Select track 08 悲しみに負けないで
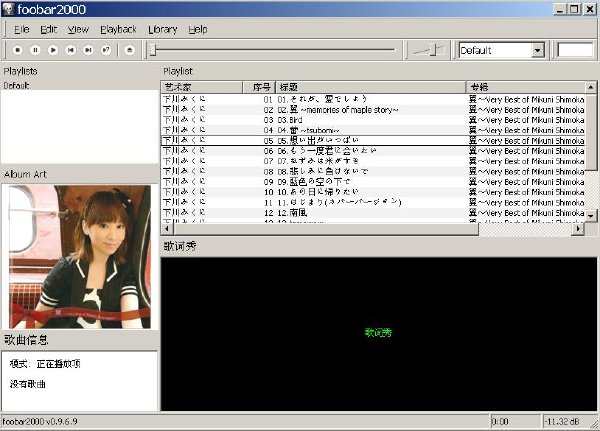 tap(373, 171)
